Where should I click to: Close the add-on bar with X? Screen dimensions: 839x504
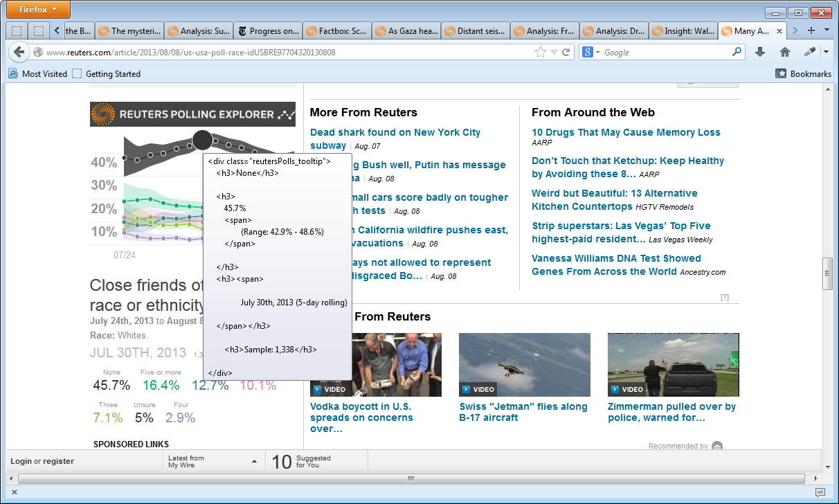coord(14,492)
